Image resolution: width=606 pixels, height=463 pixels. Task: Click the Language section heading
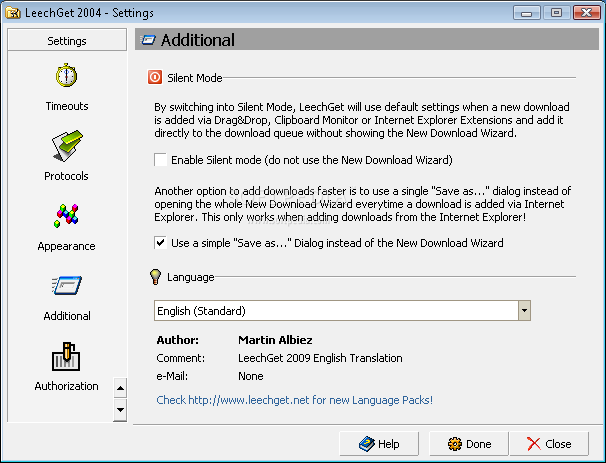(x=191, y=277)
